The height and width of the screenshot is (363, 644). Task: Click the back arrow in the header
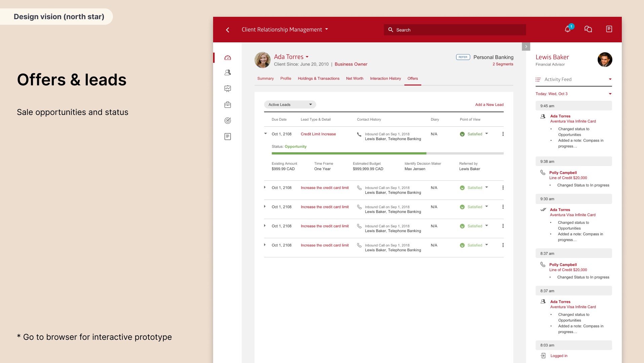point(228,30)
